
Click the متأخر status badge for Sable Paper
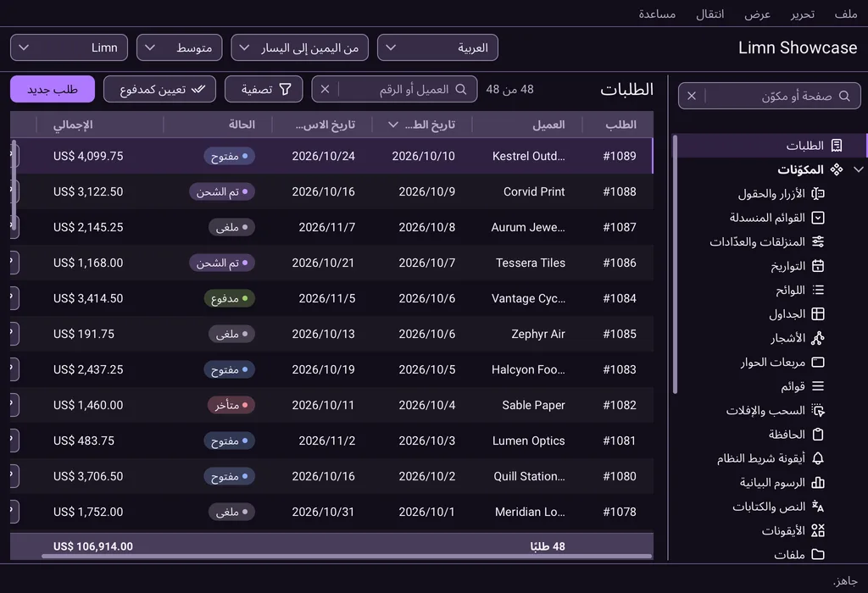click(231, 406)
